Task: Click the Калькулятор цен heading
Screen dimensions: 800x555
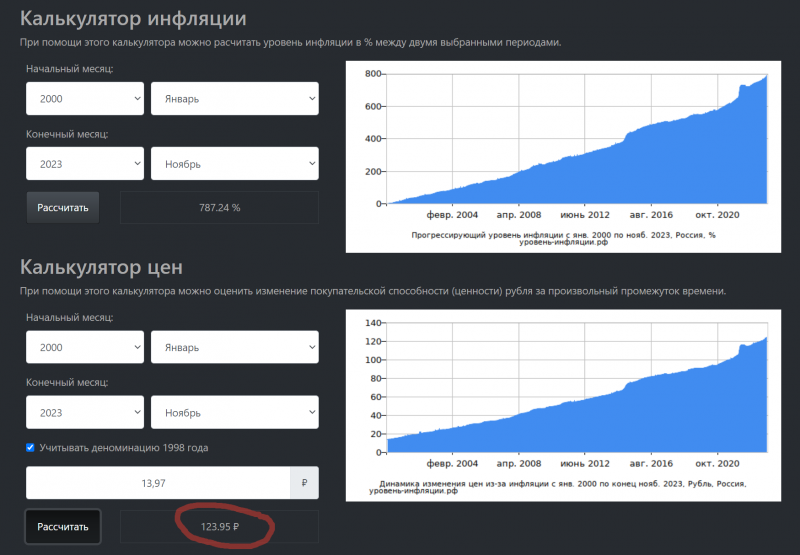Action: [101, 267]
